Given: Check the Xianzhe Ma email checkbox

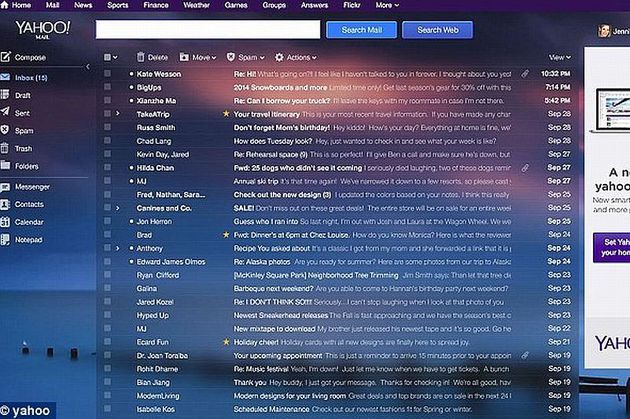Looking at the screenshot, I should click(107, 100).
